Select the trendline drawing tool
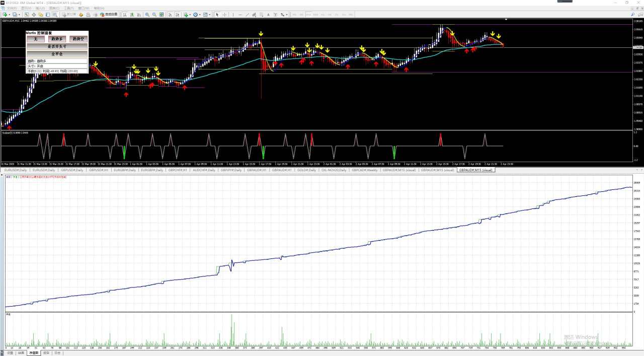644x356 pixels. (247, 15)
